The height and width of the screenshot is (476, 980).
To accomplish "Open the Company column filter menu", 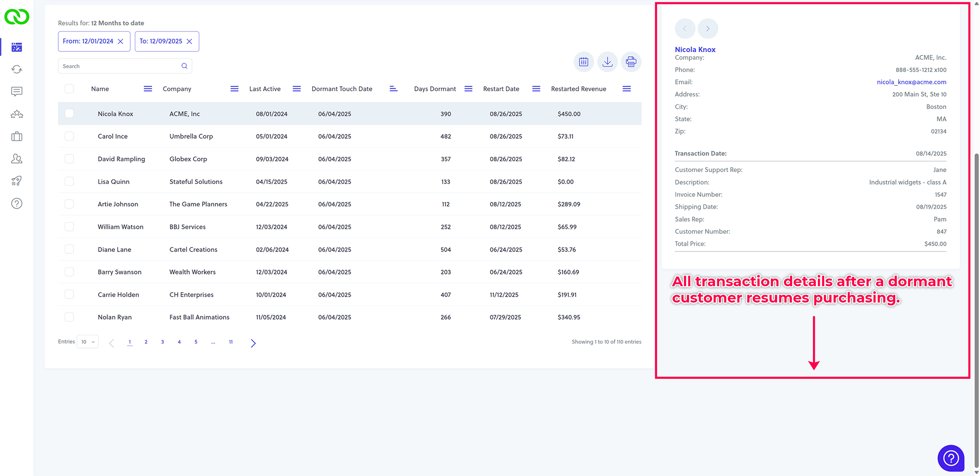I will [x=234, y=89].
